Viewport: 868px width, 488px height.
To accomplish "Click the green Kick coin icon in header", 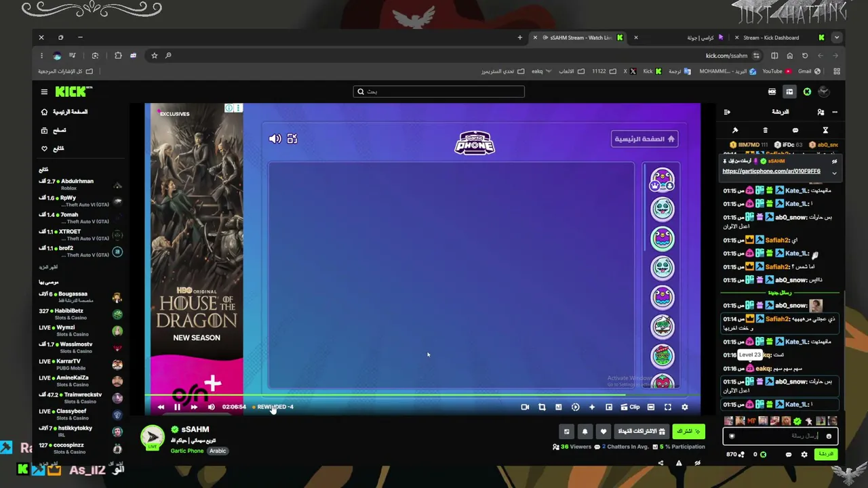I will (x=807, y=91).
